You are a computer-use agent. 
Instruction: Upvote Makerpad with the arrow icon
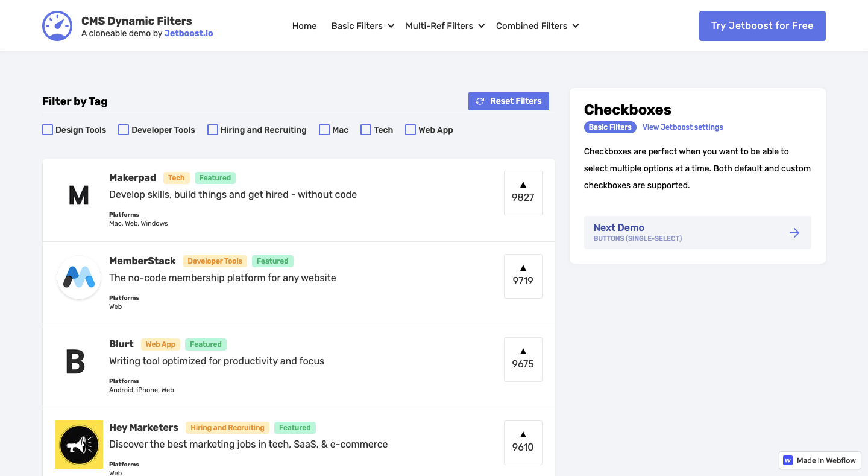pyautogui.click(x=523, y=185)
